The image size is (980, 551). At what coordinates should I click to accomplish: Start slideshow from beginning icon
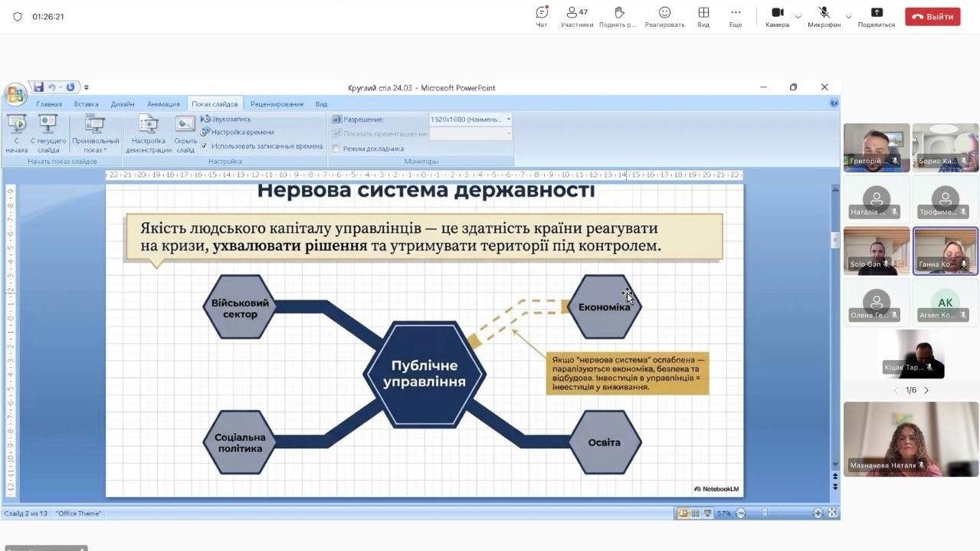tap(16, 127)
